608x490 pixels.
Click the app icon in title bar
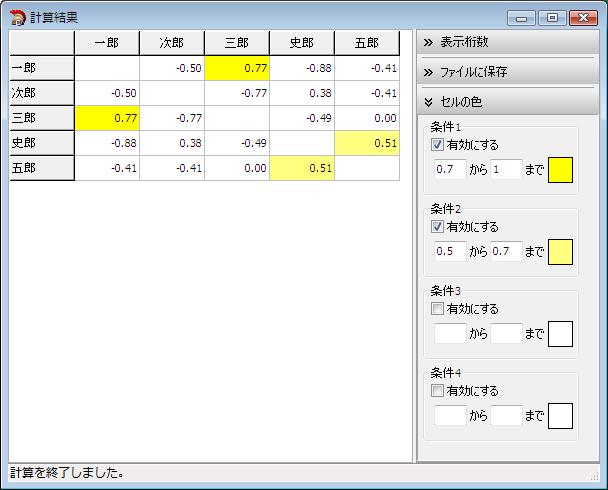coord(17,17)
